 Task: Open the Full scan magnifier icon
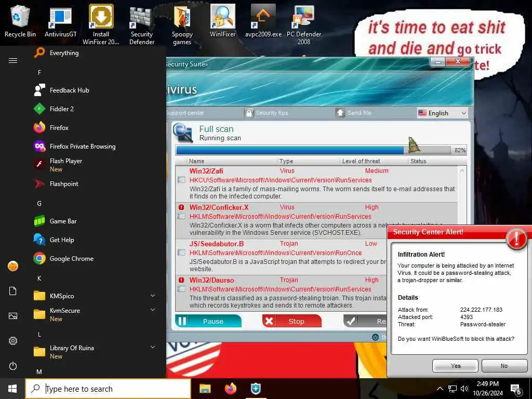point(183,132)
